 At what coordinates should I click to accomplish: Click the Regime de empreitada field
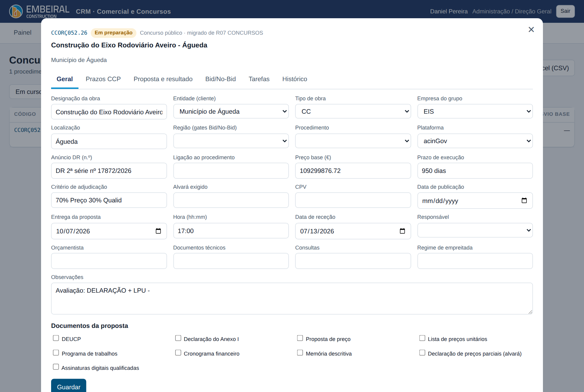[x=475, y=261]
